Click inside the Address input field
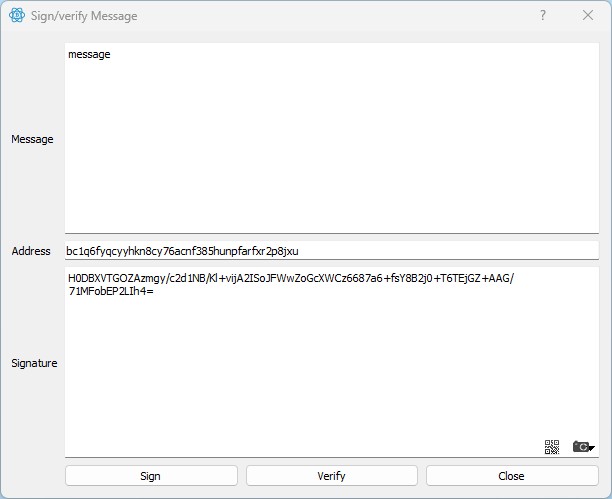 450,251
